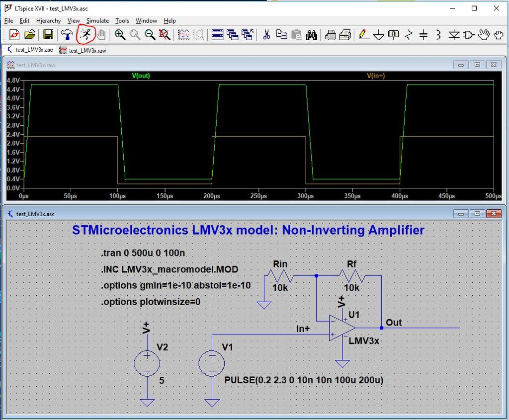
Task: Click the .INC LMV3x_macromodel.MOD directive
Action: coord(170,269)
